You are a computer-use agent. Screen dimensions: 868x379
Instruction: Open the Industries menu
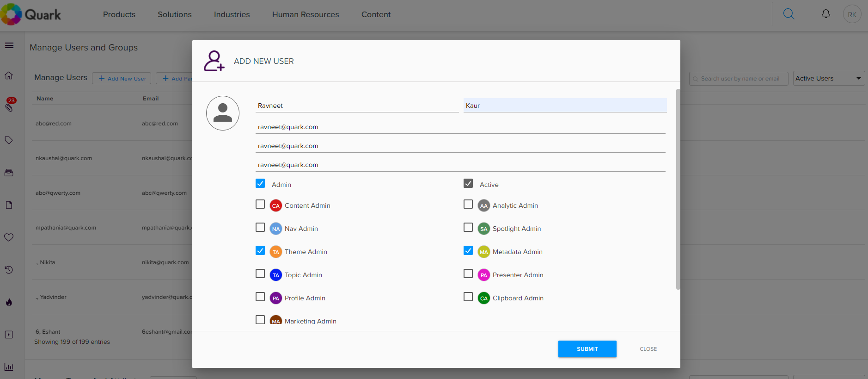(232, 14)
